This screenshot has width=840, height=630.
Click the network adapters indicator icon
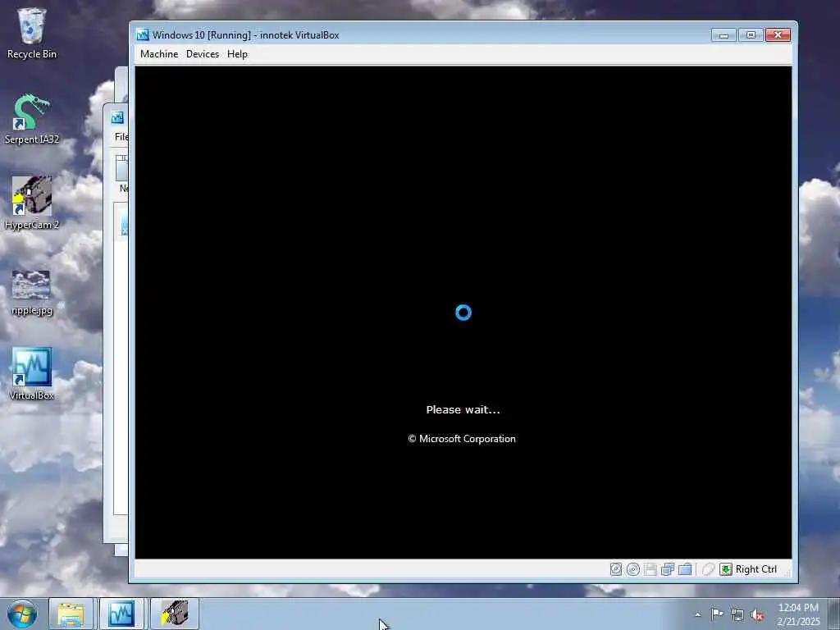(668, 569)
